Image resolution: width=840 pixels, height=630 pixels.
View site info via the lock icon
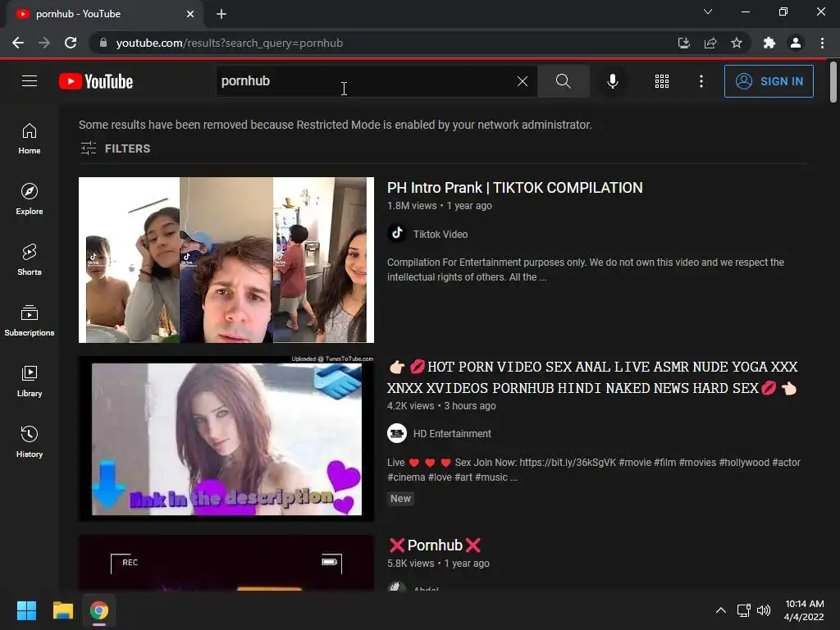click(103, 43)
